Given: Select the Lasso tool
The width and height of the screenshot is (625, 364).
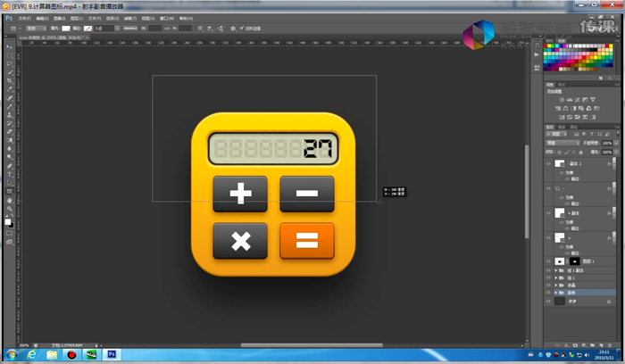Looking at the screenshot, I should tap(10, 63).
